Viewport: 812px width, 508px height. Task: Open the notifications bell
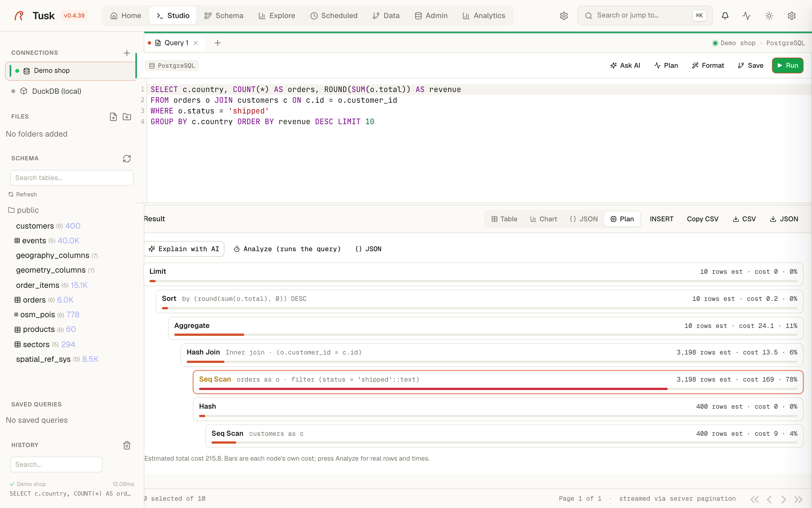pyautogui.click(x=725, y=16)
